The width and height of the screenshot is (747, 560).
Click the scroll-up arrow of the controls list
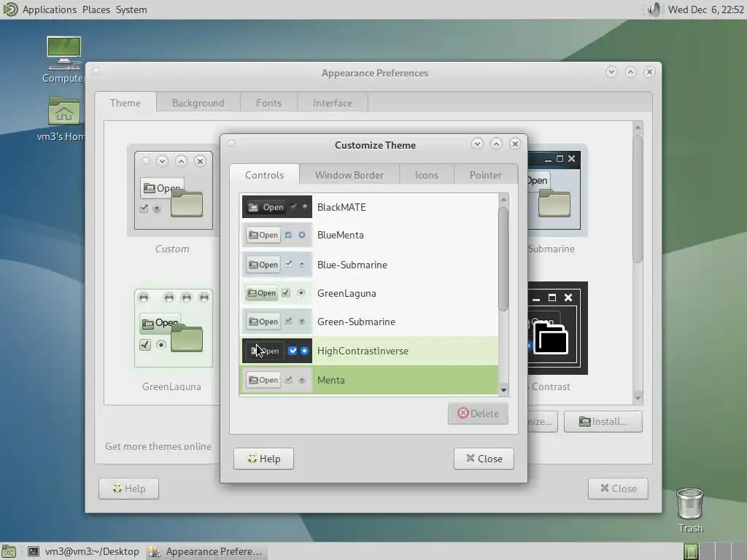[x=503, y=199]
